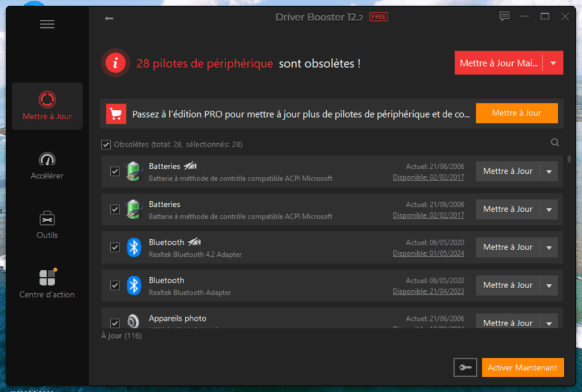Click Disponible: 01/05/2024 link for Bluetooth
This screenshot has height=392, width=582.
point(429,253)
